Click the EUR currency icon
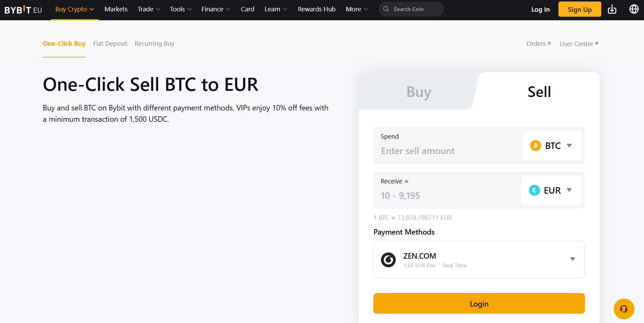The image size is (644, 323). (534, 190)
